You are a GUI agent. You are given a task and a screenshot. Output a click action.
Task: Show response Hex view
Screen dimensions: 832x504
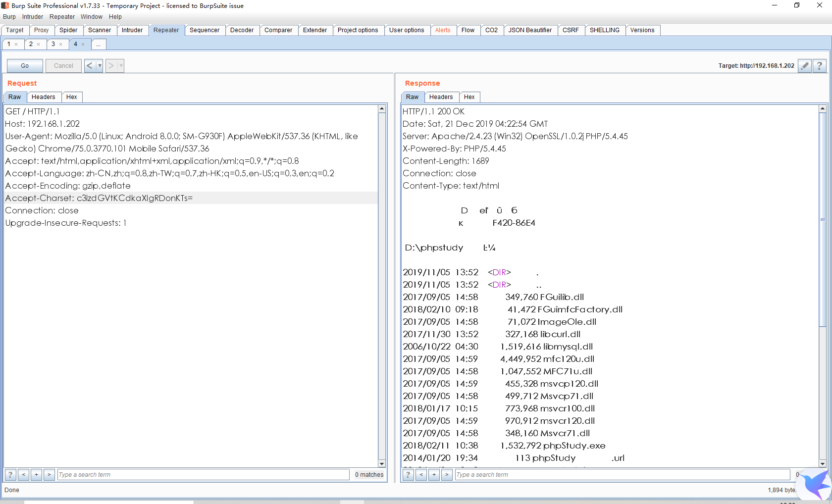[x=469, y=97]
